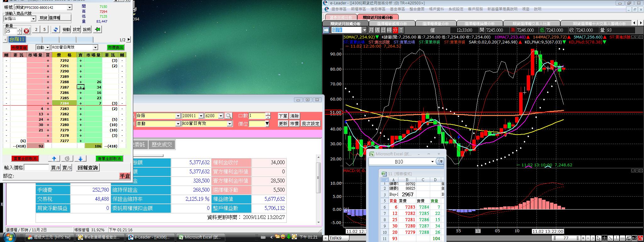The image size is (644, 242).
Task: Select the diagonal trend line drawing tool
Action: [x=610, y=238]
